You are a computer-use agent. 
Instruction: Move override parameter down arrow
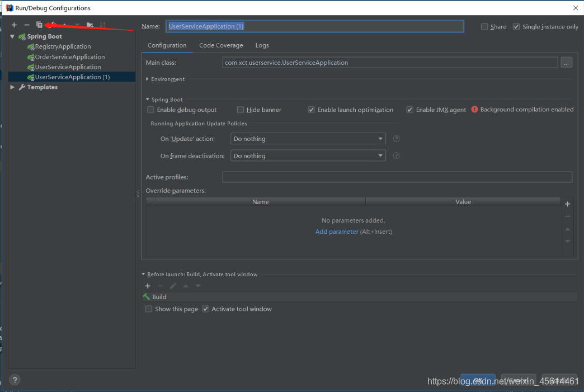567,242
